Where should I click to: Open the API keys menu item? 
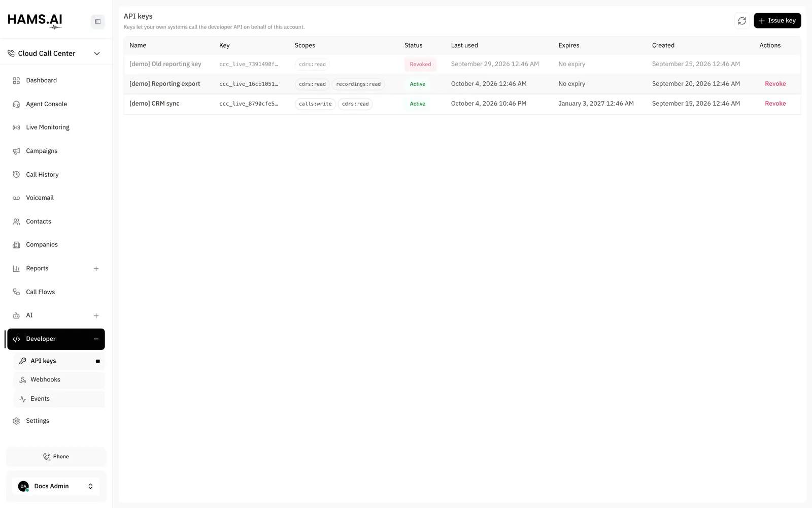[x=59, y=361]
